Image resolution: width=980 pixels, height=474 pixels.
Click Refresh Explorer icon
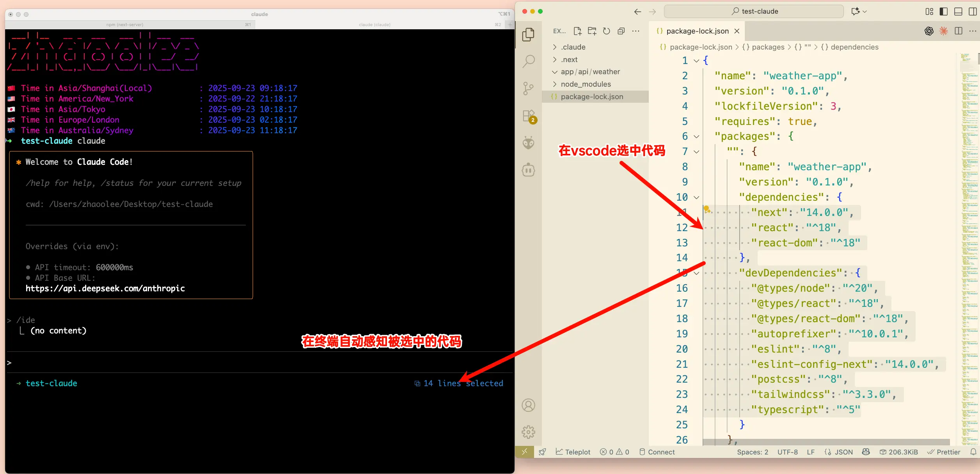click(606, 31)
